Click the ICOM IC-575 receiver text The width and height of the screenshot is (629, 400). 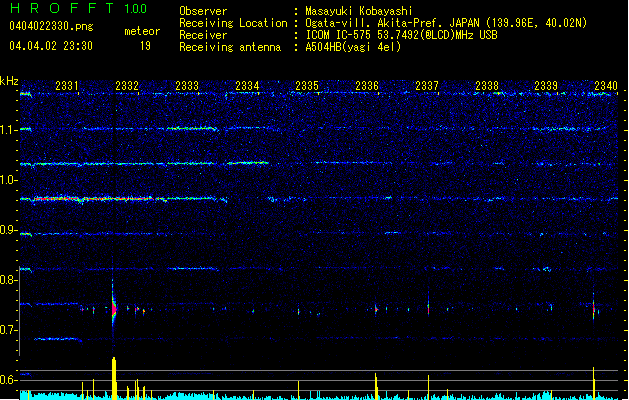click(x=401, y=35)
